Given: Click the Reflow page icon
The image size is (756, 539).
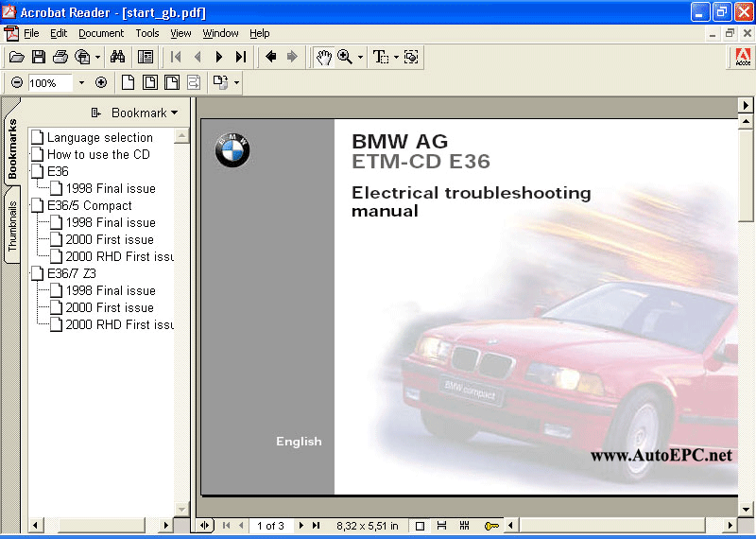Looking at the screenshot, I should [194, 82].
